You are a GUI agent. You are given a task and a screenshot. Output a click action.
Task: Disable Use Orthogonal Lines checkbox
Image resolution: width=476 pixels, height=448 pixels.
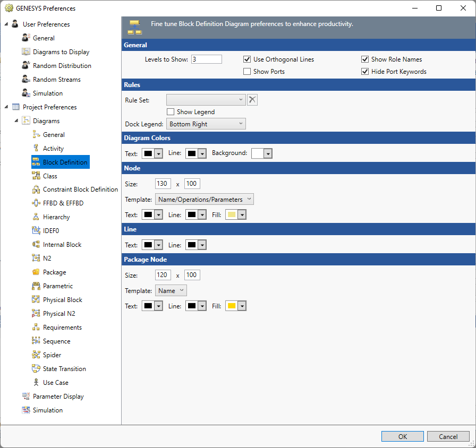[x=247, y=59]
